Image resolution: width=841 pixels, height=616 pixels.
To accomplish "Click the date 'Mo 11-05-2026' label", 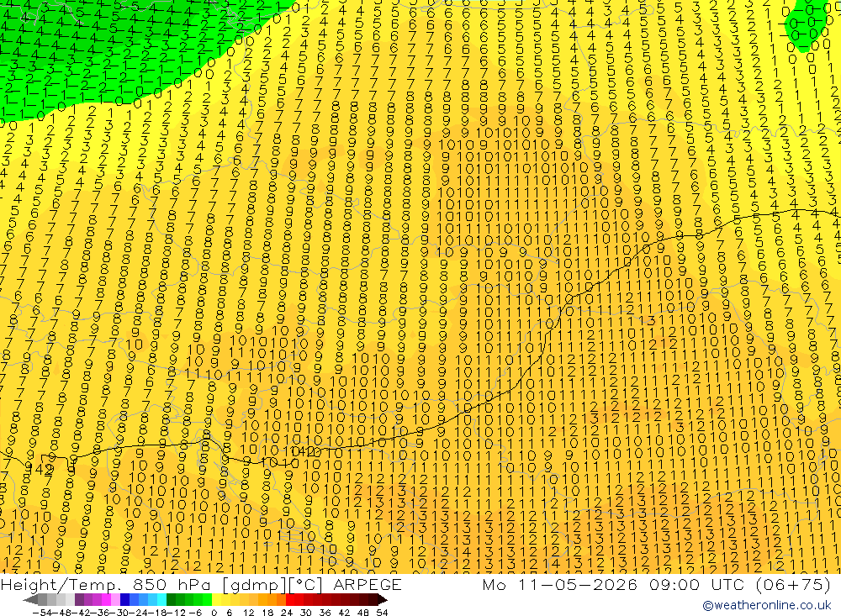I will pyautogui.click(x=560, y=584).
